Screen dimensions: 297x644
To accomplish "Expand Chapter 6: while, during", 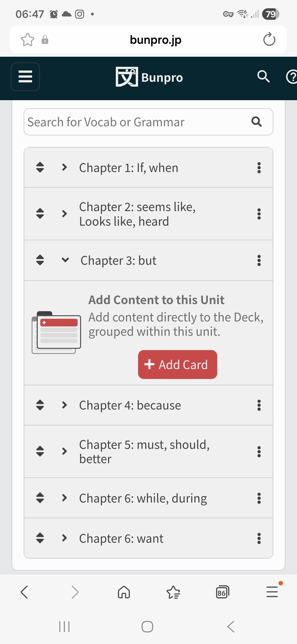I will 64,498.
